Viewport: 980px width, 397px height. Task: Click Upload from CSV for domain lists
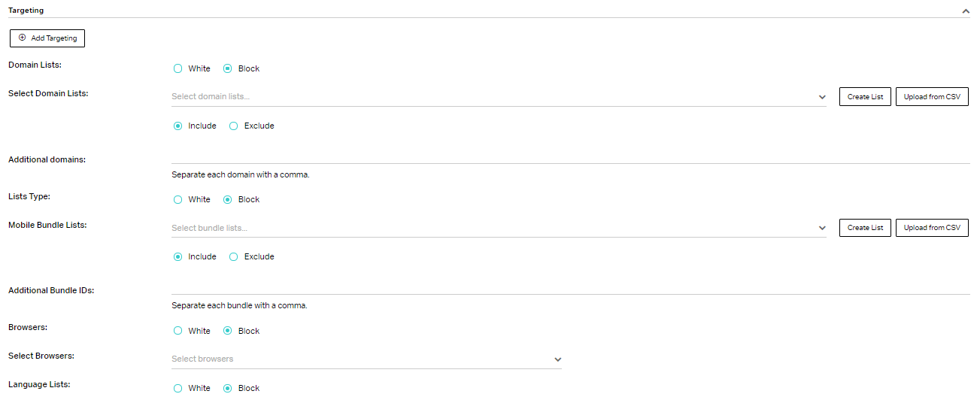point(932,96)
